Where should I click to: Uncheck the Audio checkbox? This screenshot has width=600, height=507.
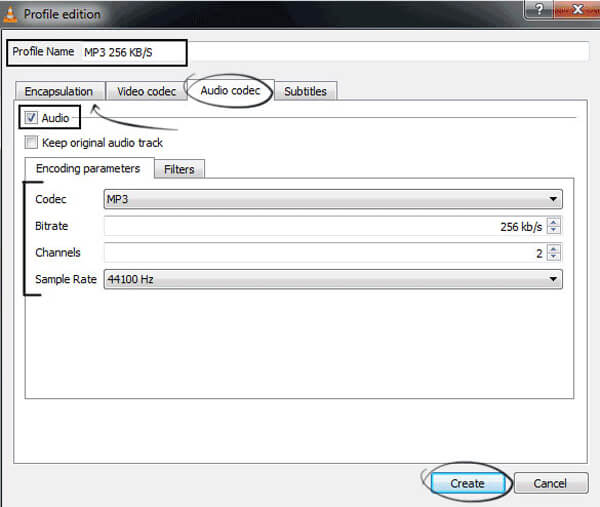click(31, 118)
